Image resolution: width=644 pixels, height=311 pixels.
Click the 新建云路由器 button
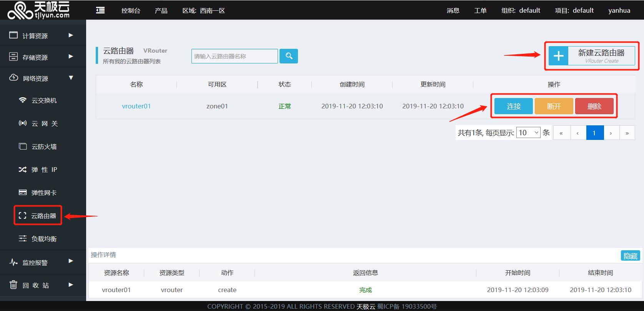pyautogui.click(x=591, y=56)
